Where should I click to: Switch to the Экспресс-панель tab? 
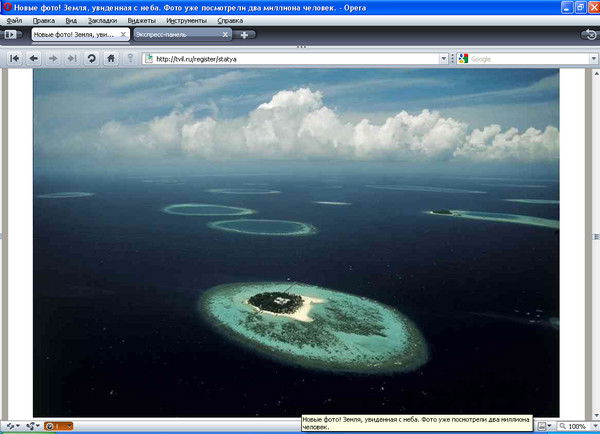(172, 35)
